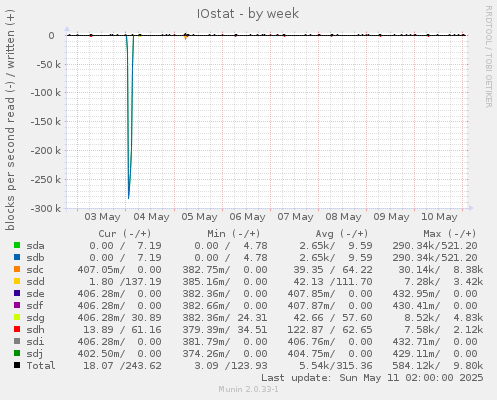Click the sdj dark green legend square
Image resolution: width=497 pixels, height=400 pixels.
[17, 353]
